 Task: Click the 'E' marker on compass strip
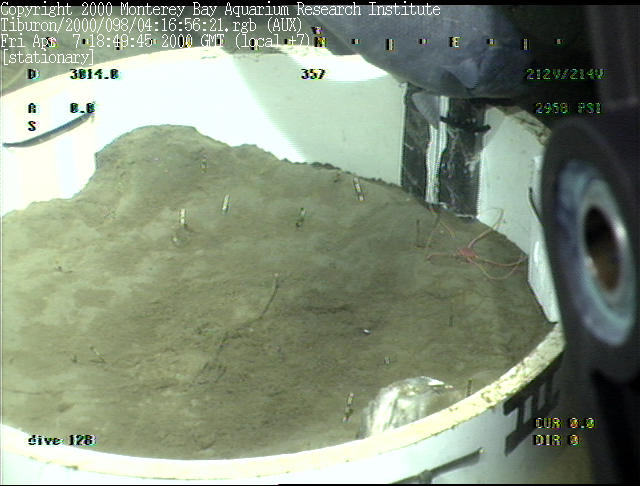[454, 42]
